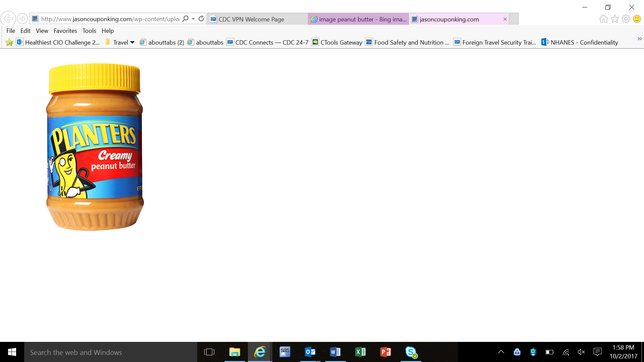Launch SAS from the taskbar

pos(285,352)
